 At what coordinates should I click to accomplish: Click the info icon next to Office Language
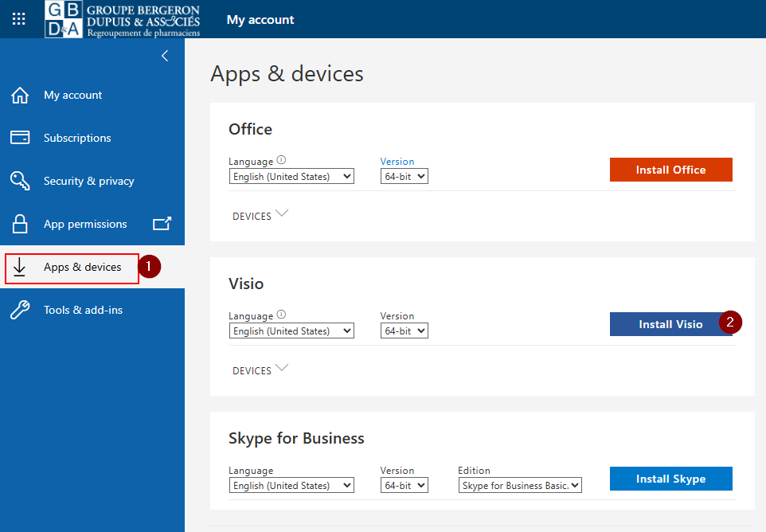[x=281, y=160]
